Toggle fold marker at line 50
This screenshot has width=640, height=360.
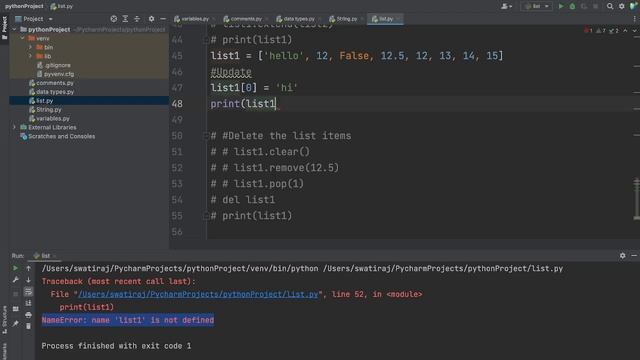point(206,136)
